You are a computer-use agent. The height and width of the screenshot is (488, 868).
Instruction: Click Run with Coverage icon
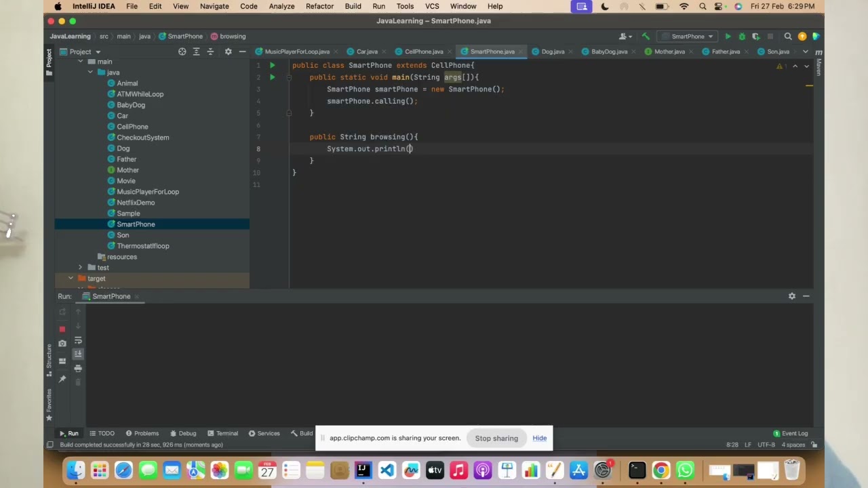(755, 37)
